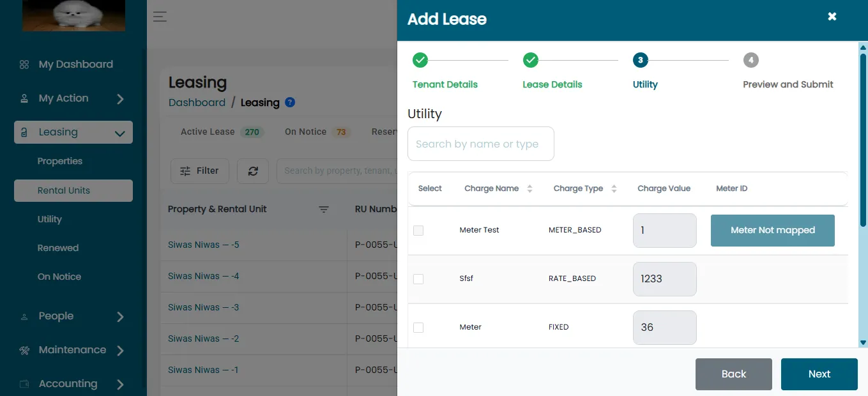Open the Rental Units submenu item

tap(73, 190)
